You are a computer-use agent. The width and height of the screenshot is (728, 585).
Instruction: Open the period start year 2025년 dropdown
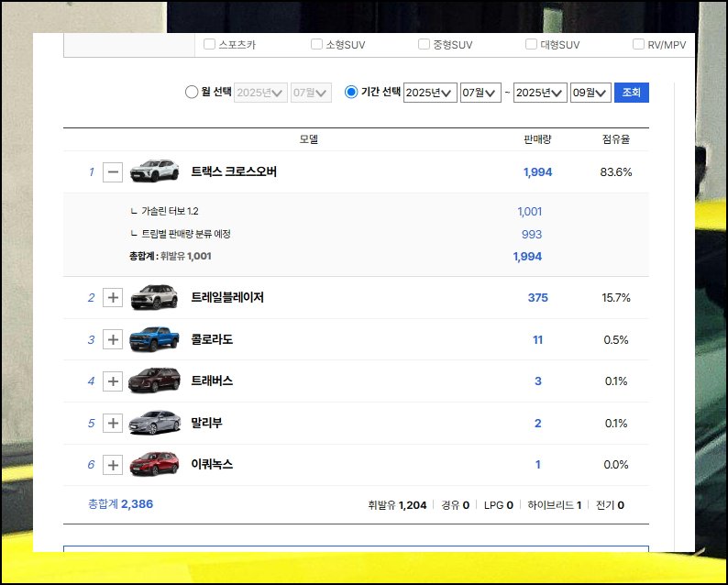click(430, 93)
